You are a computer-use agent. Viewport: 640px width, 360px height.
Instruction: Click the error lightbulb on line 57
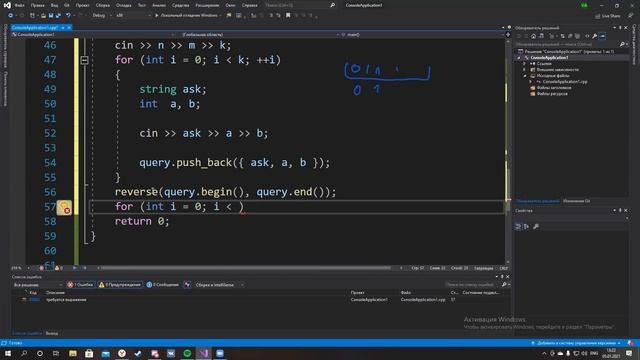click(64, 208)
